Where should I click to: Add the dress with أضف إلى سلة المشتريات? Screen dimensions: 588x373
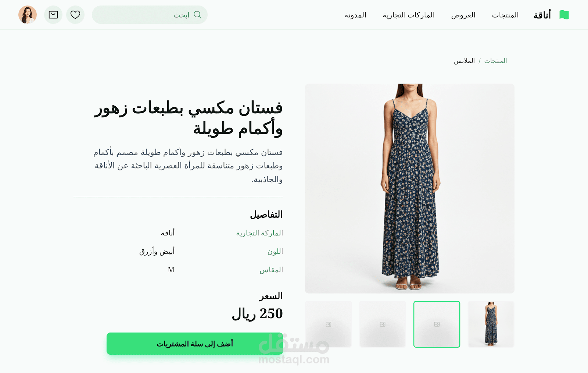point(195,344)
